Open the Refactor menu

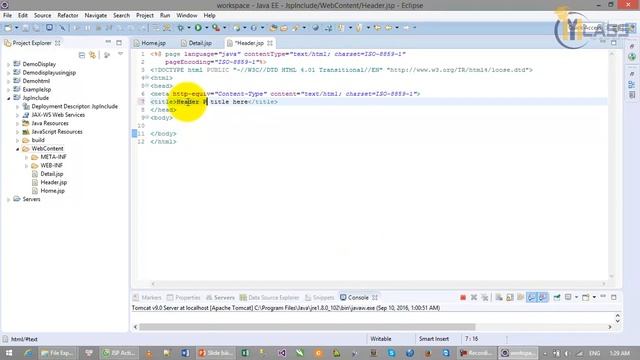pyautogui.click(x=68, y=15)
